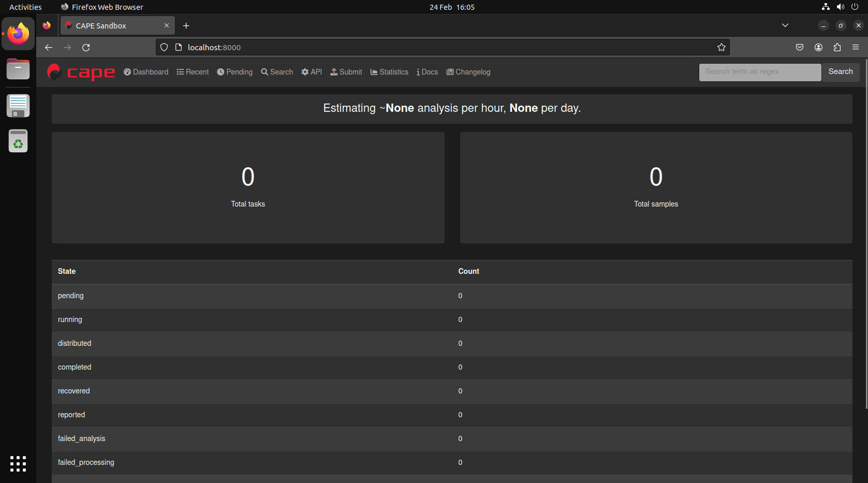Open the Submit sample page
The width and height of the screenshot is (868, 483).
click(x=346, y=72)
